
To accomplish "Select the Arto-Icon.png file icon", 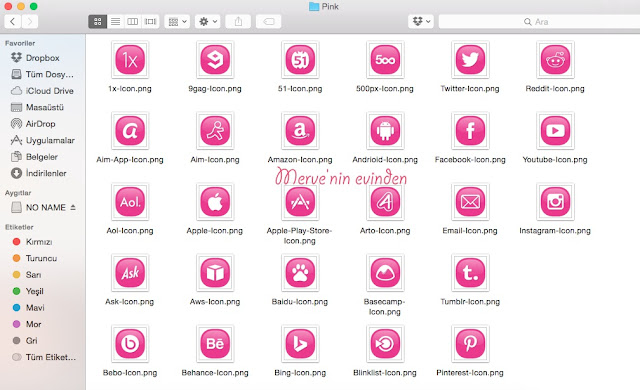I will 385,202.
